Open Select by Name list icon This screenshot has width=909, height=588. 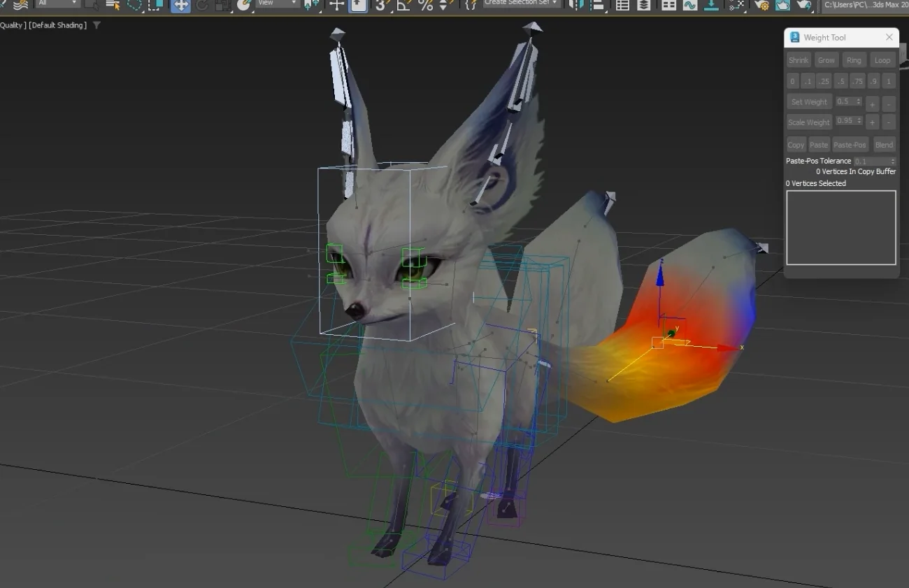(113, 5)
